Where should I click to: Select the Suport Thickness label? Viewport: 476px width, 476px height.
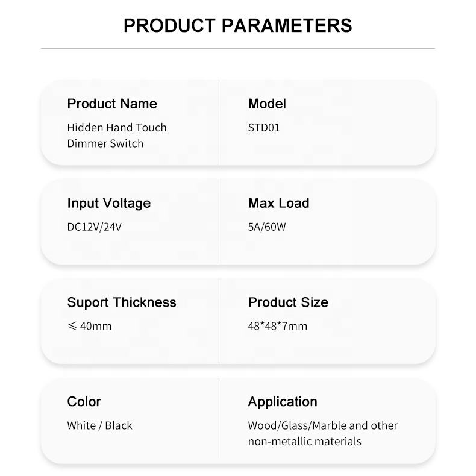coord(122,302)
